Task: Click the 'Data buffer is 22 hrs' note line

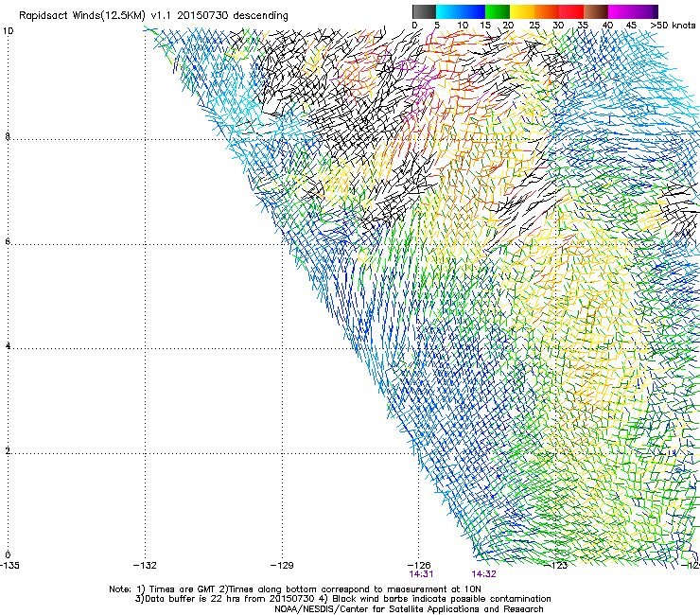Action: pos(342,599)
